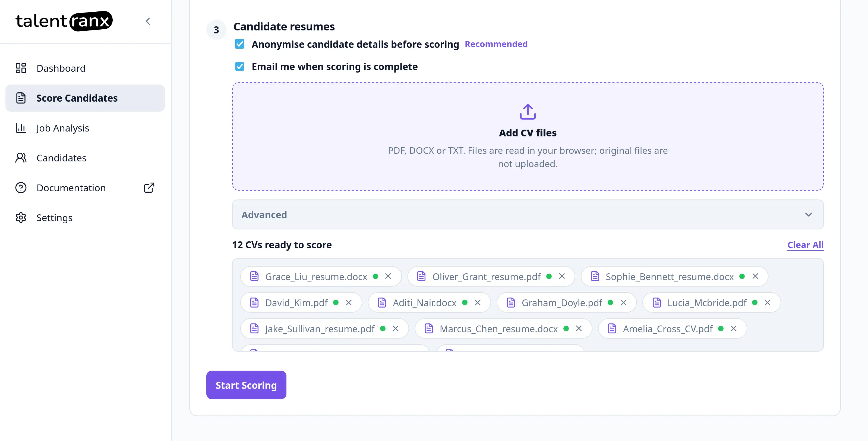Viewport: 868px width, 441px height.
Task: Uncheck Email me when scoring is complete
Action: pyautogui.click(x=239, y=66)
